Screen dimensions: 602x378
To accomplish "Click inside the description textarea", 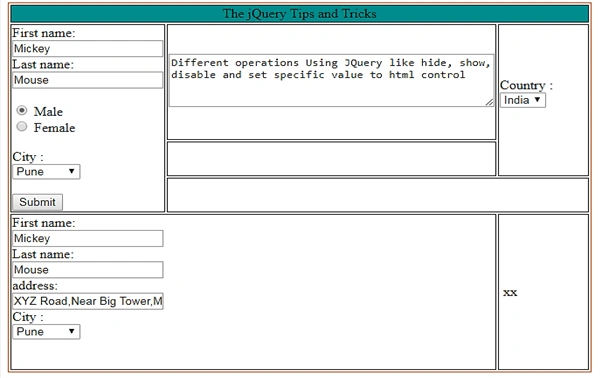I will pyautogui.click(x=331, y=81).
